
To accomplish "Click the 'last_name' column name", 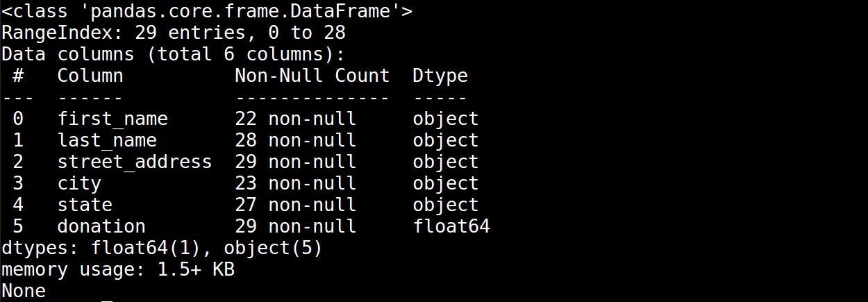I will (x=106, y=140).
